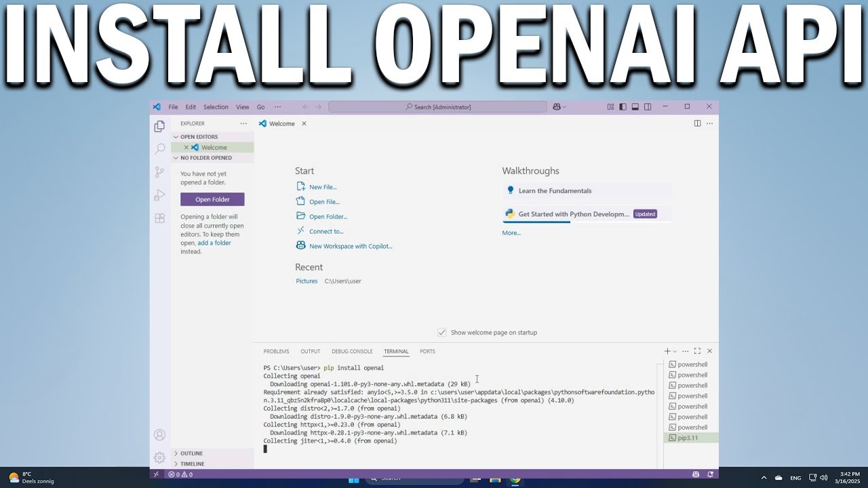Viewport: 868px width, 488px height.
Task: Click the New Workspace with Copilot icon
Action: click(301, 246)
